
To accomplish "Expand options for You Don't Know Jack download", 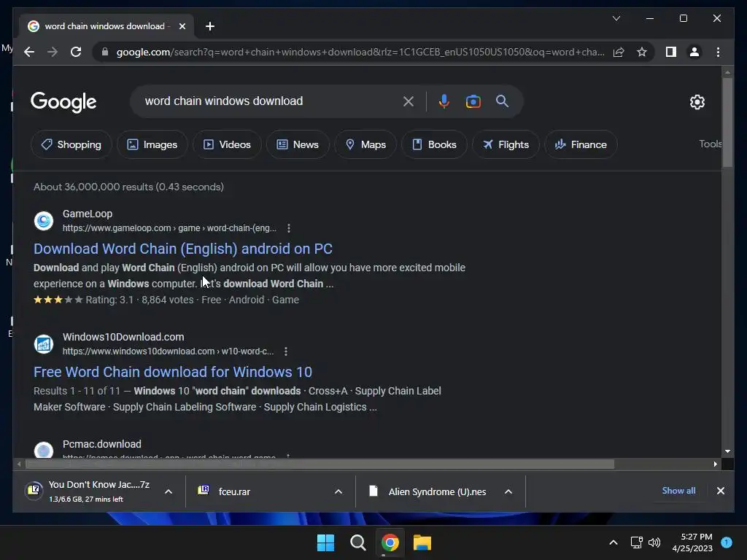I will 169,491.
